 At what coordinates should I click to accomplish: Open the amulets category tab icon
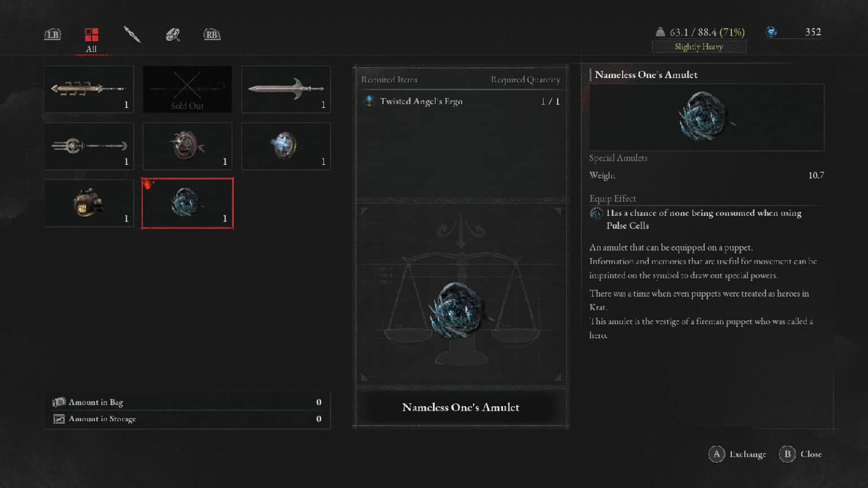(x=172, y=34)
